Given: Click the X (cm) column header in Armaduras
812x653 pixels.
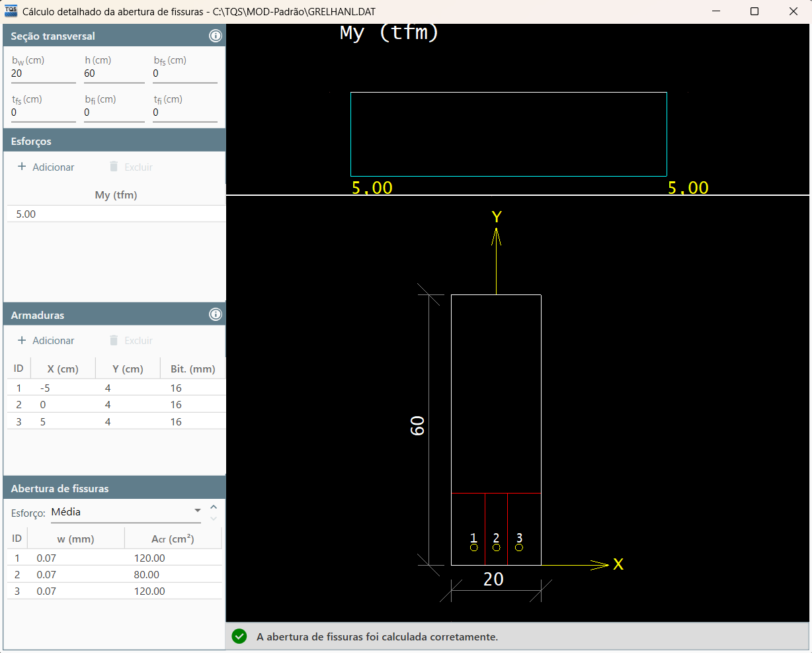Looking at the screenshot, I should coord(63,369).
